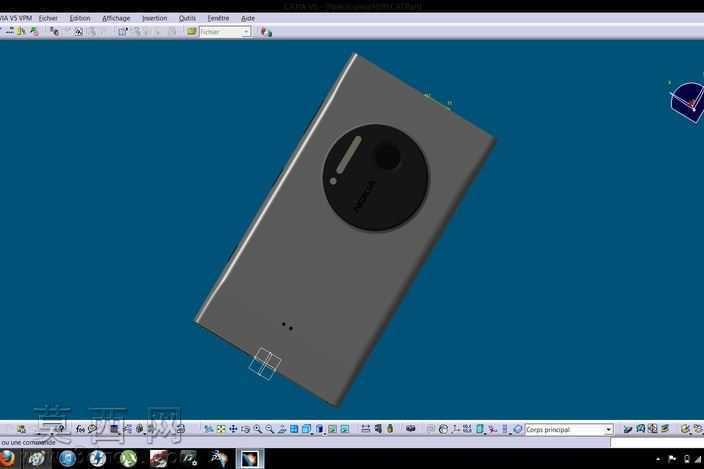Click the Measure Between icon
704x469 pixels.
366,430
